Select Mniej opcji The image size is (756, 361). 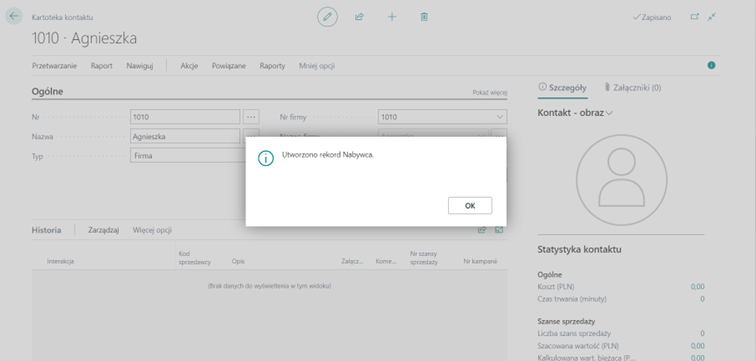317,66
